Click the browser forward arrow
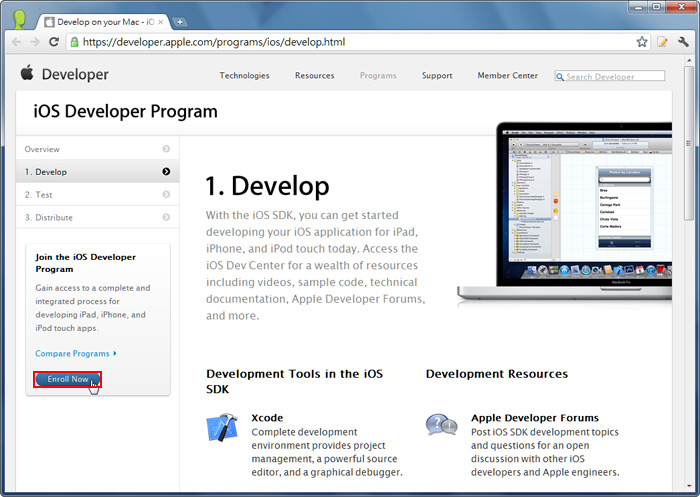Image resolution: width=700 pixels, height=497 pixels. pos(35,42)
